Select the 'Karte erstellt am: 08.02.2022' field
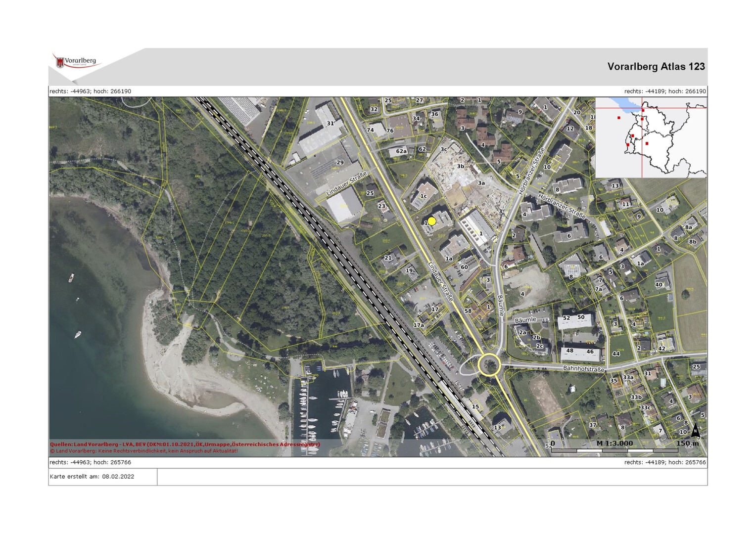756x534 pixels. (92, 477)
